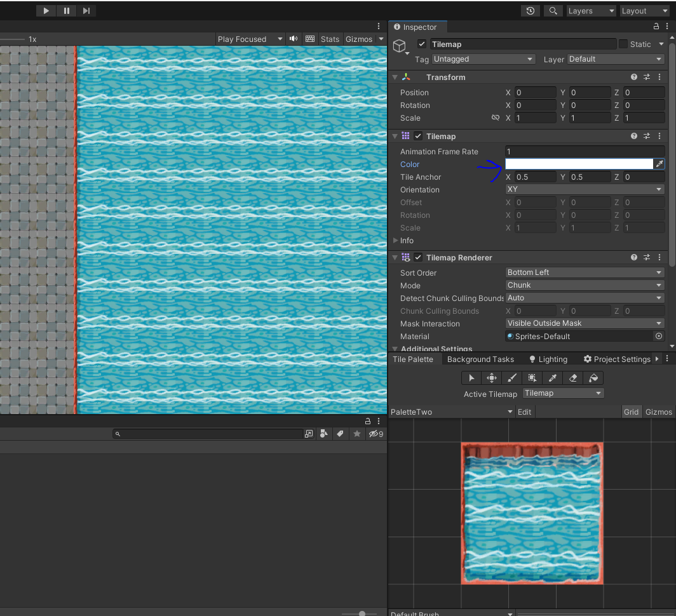This screenshot has width=676, height=616.
Task: Open Stats overlay in Game view
Action: (330, 39)
